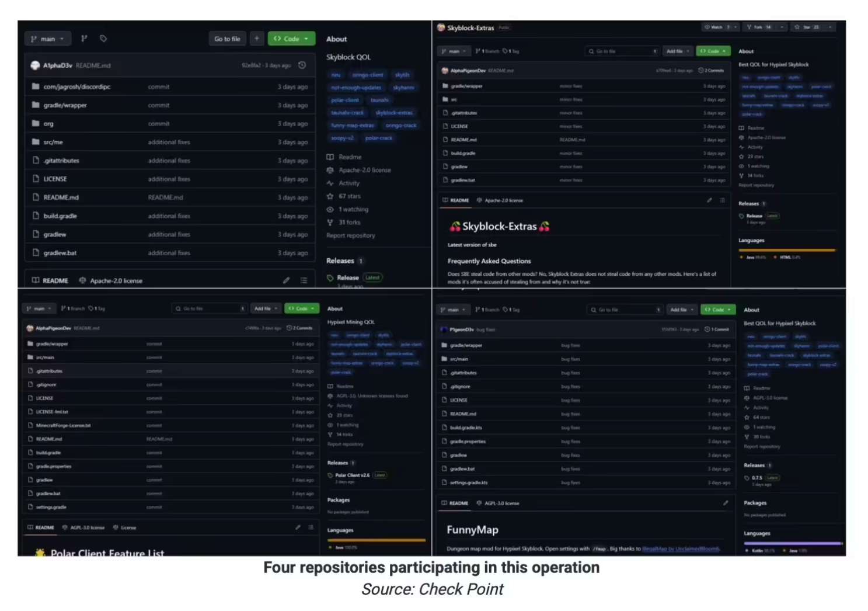The width and height of the screenshot is (868, 611).
Task: Click Fork 14 button in Skyblock-Extras repo
Action: 758,27
